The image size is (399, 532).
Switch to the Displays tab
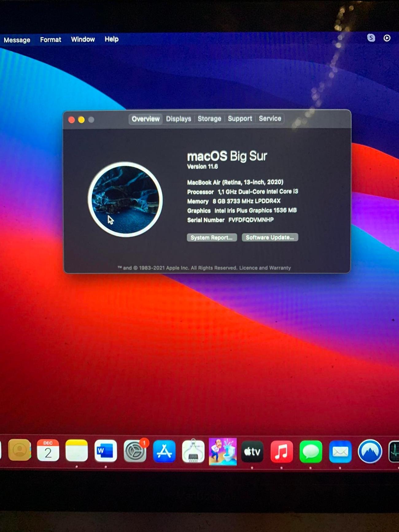coord(179,119)
